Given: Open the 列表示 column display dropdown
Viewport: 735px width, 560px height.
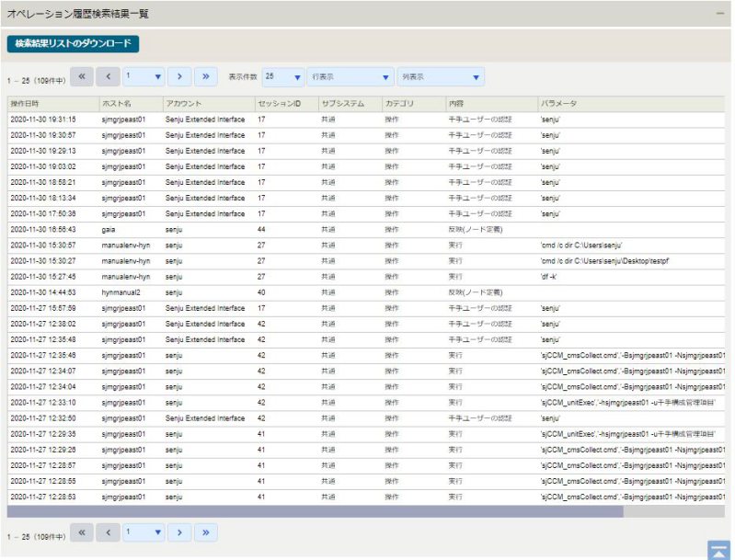Looking at the screenshot, I should click(x=441, y=77).
